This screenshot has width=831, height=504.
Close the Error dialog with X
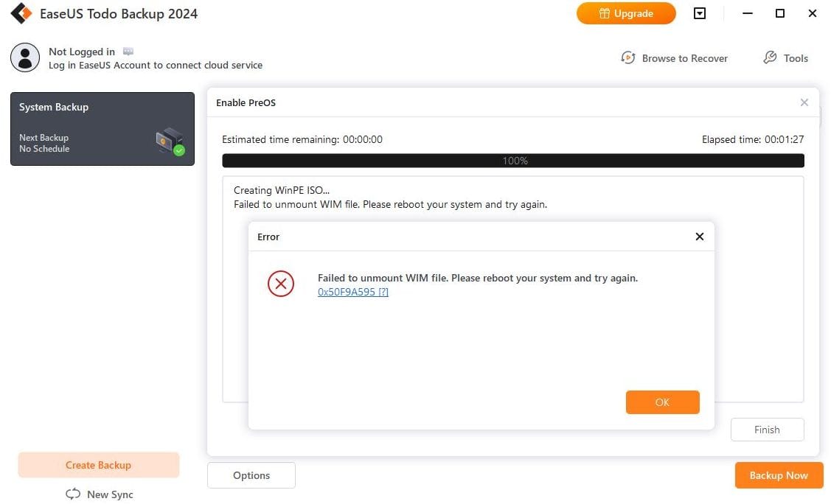(700, 237)
